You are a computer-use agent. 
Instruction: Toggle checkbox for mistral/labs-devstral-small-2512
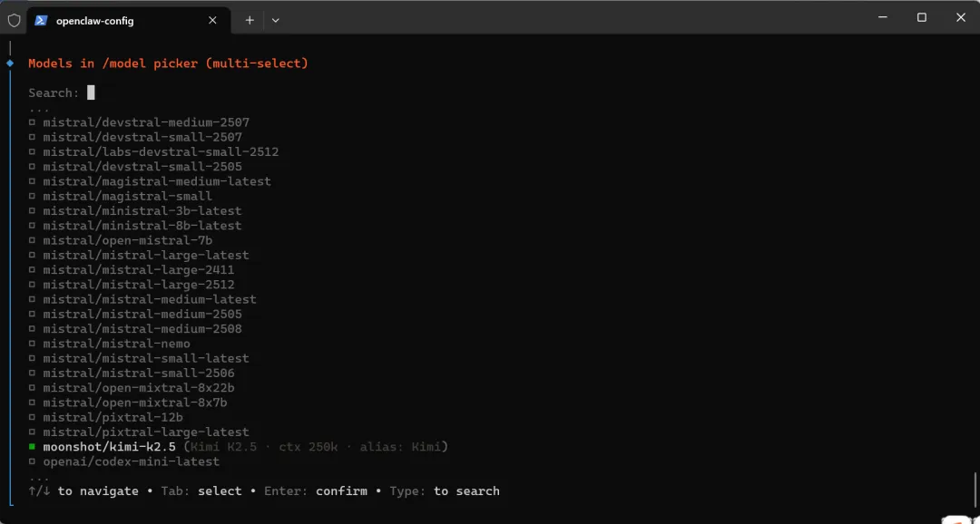(32, 151)
